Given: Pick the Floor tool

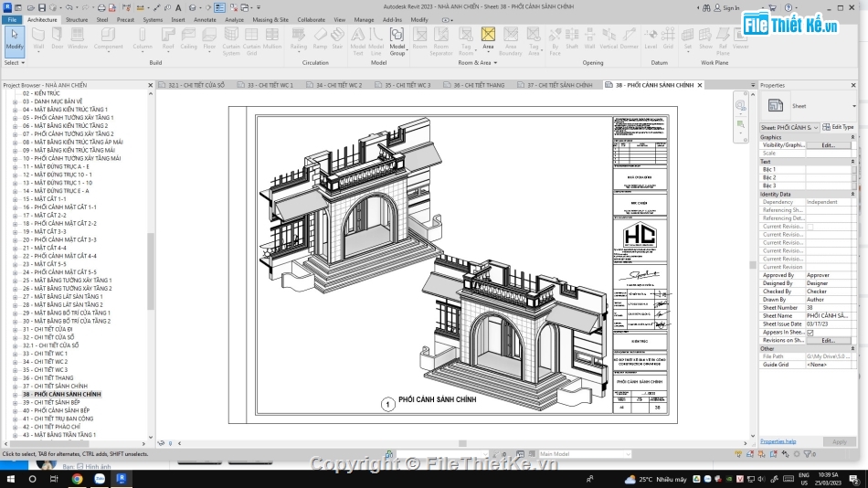Looking at the screenshot, I should click(x=209, y=38).
